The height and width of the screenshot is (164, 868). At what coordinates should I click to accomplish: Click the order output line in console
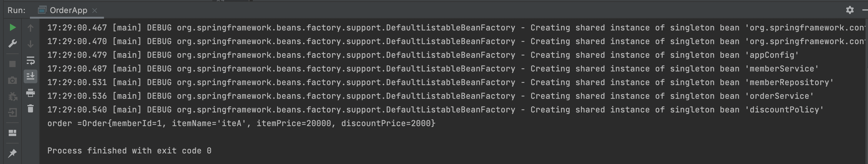(241, 123)
